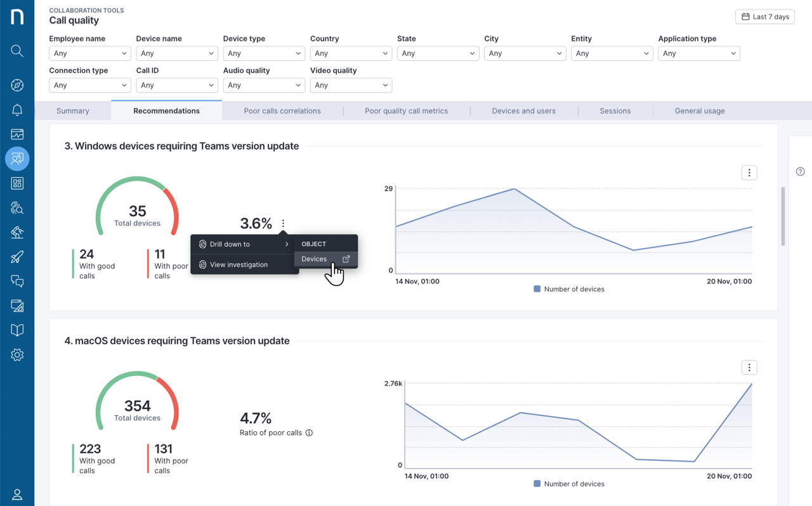Launch the campaigns rocket icon in sidebar

click(x=17, y=257)
